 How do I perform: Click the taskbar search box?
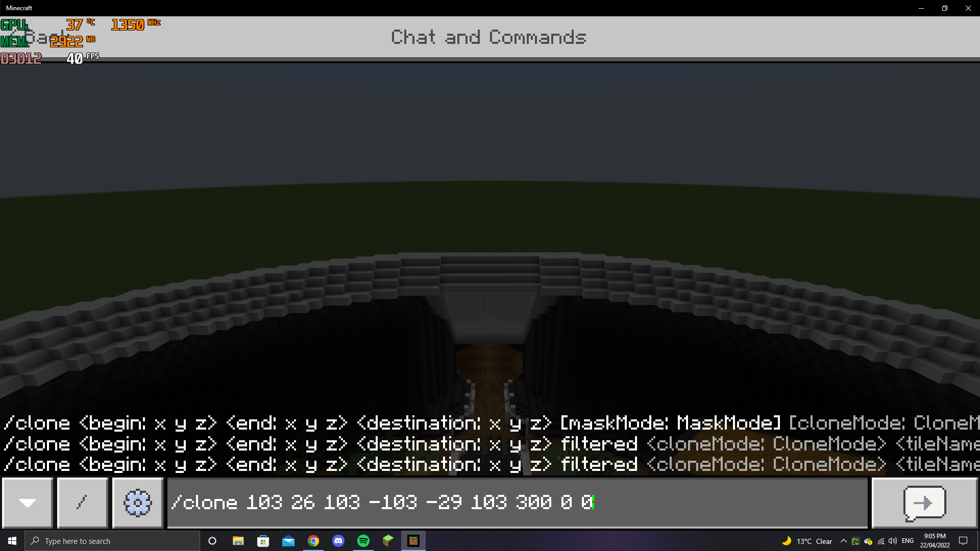(x=112, y=541)
